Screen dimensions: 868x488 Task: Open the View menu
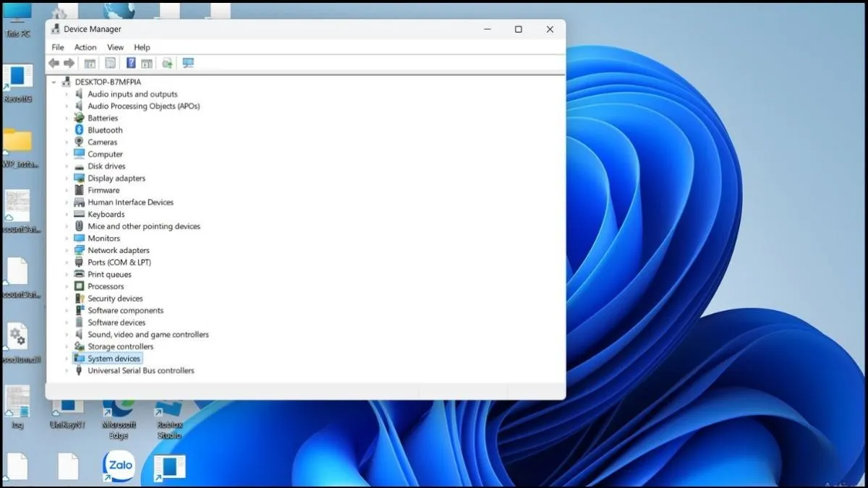(x=114, y=46)
